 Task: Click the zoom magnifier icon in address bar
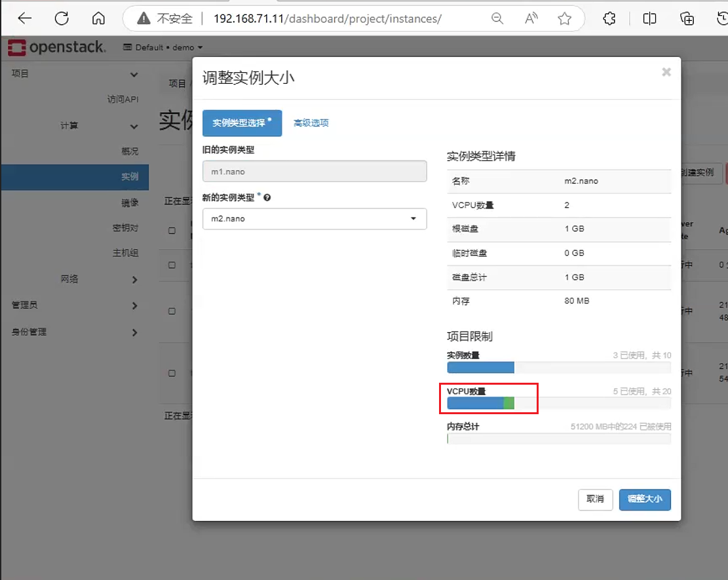click(x=497, y=18)
